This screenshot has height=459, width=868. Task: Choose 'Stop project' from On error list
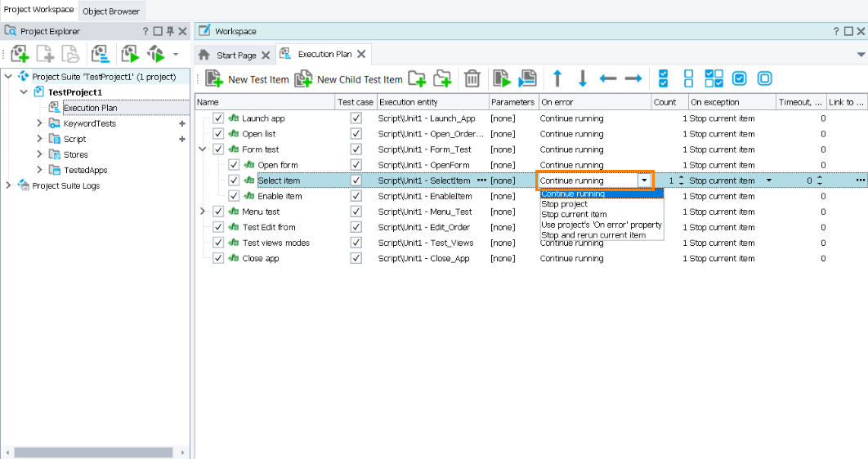pyautogui.click(x=564, y=204)
